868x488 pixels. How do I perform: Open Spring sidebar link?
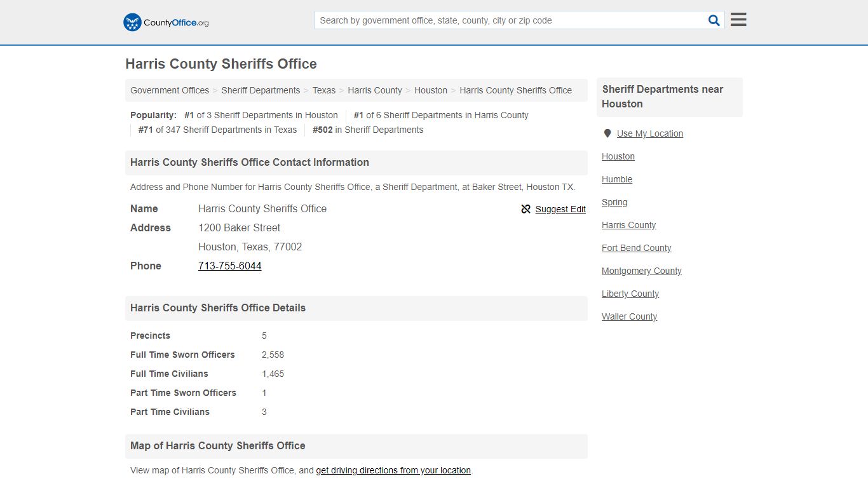point(614,202)
